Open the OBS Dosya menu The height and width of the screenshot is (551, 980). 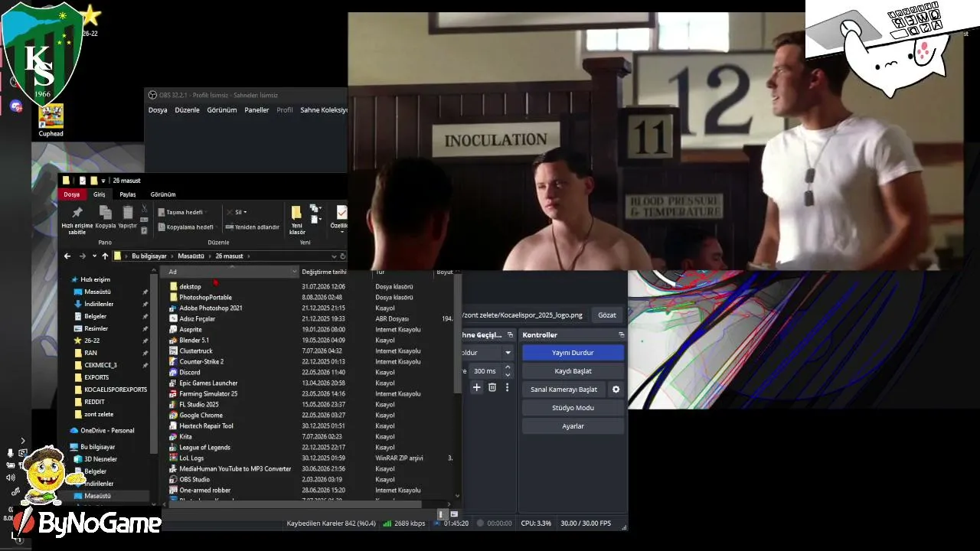pos(158,110)
